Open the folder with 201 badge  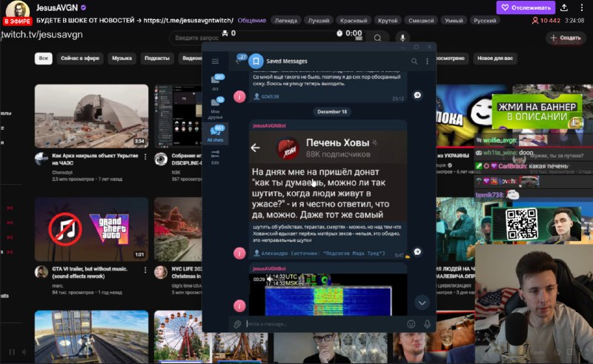pos(215,82)
